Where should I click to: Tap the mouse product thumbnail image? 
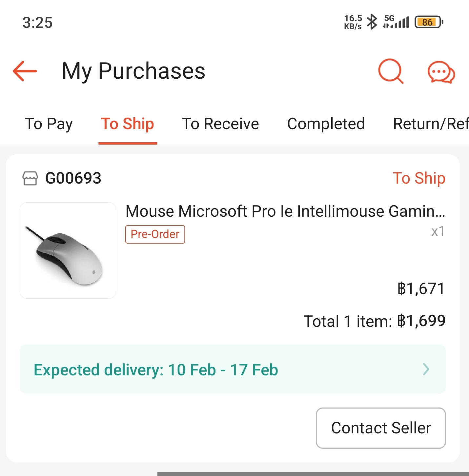tap(68, 250)
